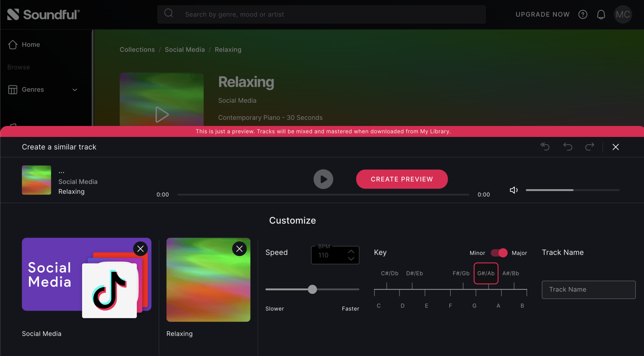Increase BPM with the up stepper arrow

(351, 251)
